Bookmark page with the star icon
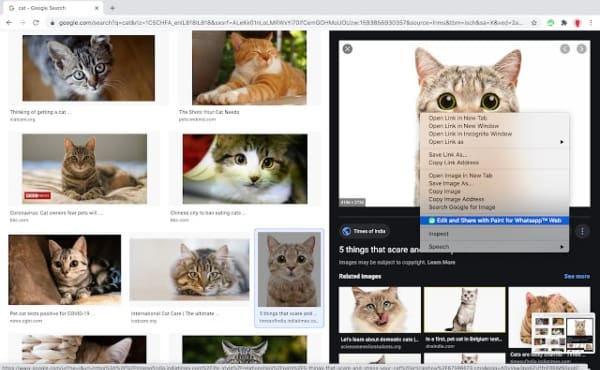The height and width of the screenshot is (370, 600). click(x=534, y=23)
